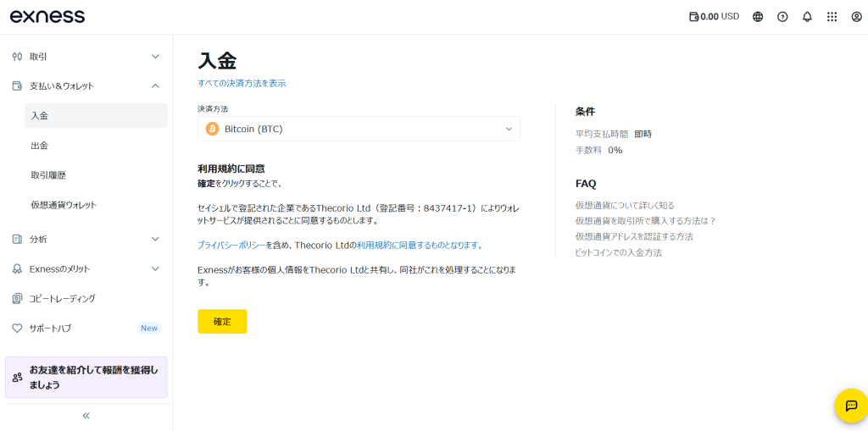Open the user profile icon
868x431 pixels.
tap(856, 17)
